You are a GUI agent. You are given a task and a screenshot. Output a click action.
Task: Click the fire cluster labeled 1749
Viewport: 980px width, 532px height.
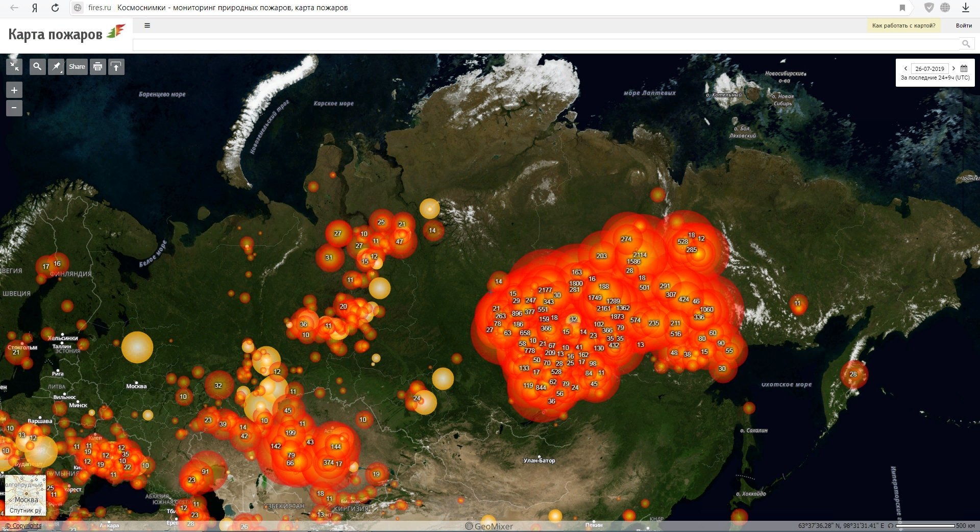[x=595, y=297]
